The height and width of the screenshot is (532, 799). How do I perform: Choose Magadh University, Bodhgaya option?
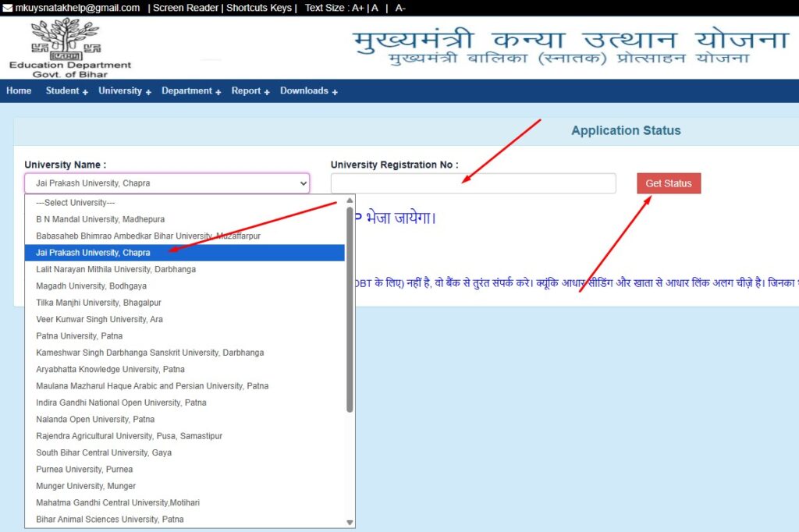91,286
